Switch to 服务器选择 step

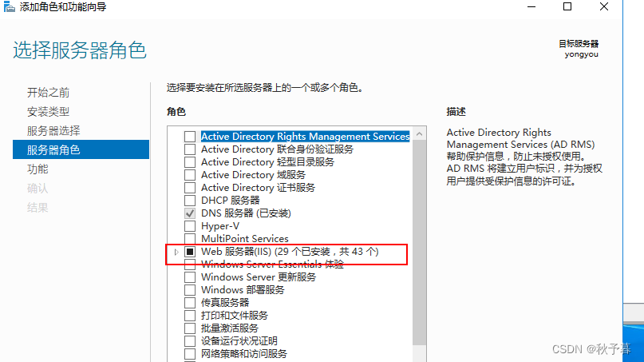point(53,130)
